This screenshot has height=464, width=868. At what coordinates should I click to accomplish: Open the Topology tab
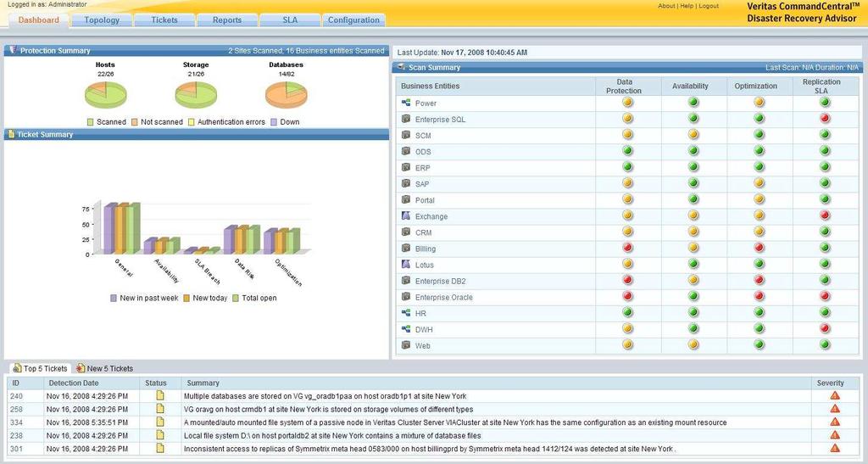tap(102, 20)
